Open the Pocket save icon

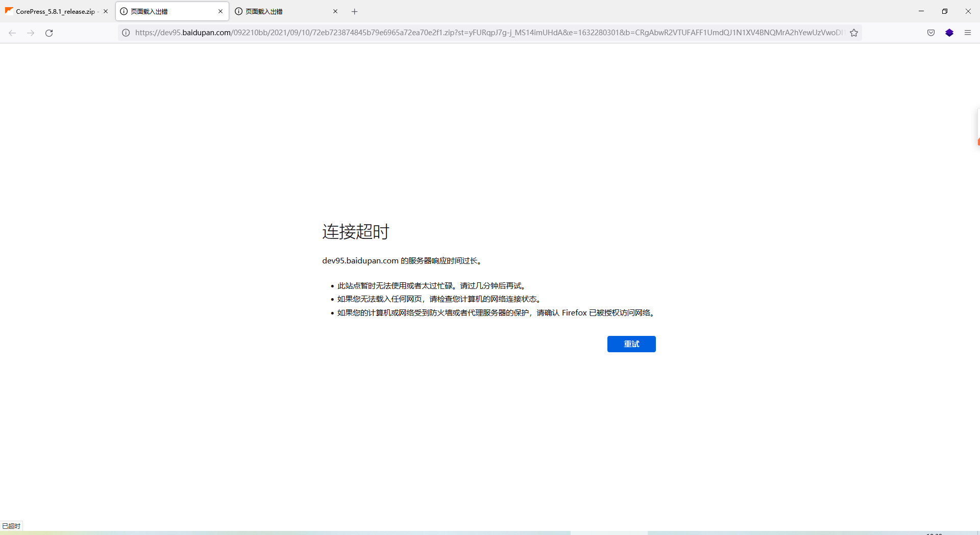[x=931, y=33]
